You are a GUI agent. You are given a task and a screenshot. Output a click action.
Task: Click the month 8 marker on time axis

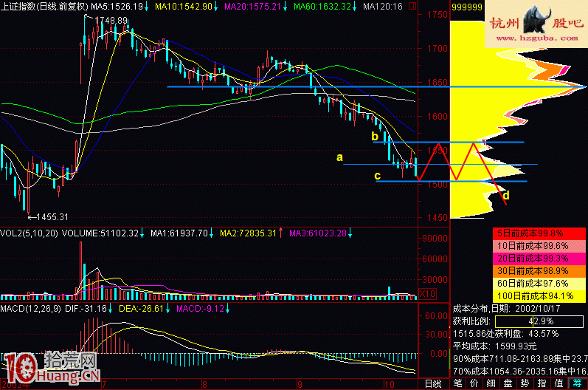pos(204,384)
